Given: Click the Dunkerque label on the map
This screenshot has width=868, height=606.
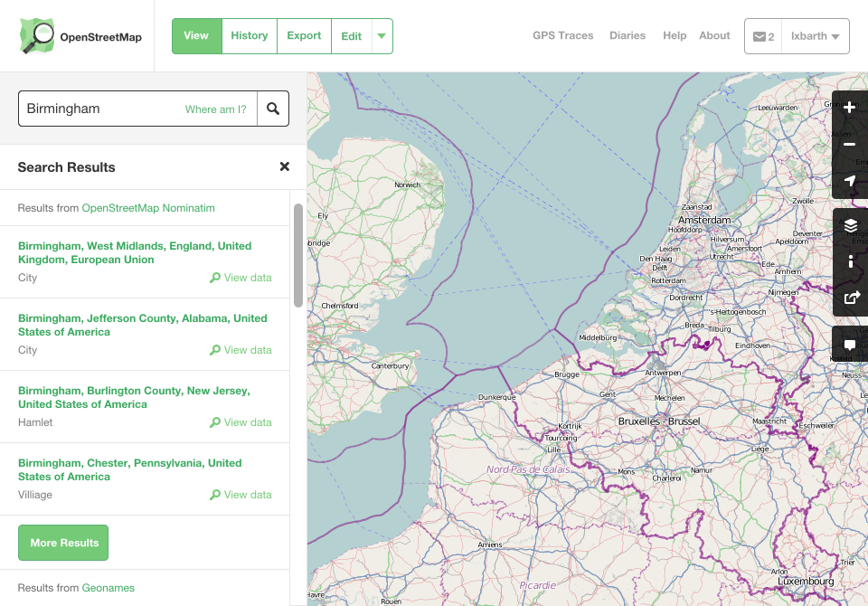Looking at the screenshot, I should coord(496,397).
